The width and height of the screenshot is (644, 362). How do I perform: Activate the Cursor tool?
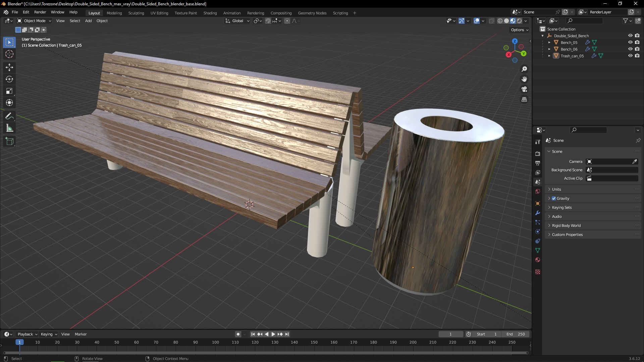click(x=9, y=54)
